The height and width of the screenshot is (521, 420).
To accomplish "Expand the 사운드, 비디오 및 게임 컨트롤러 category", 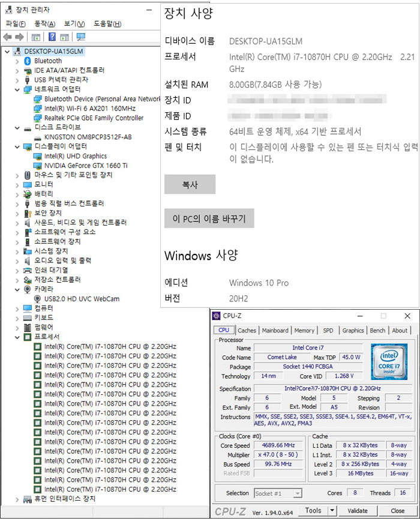I will [x=17, y=223].
